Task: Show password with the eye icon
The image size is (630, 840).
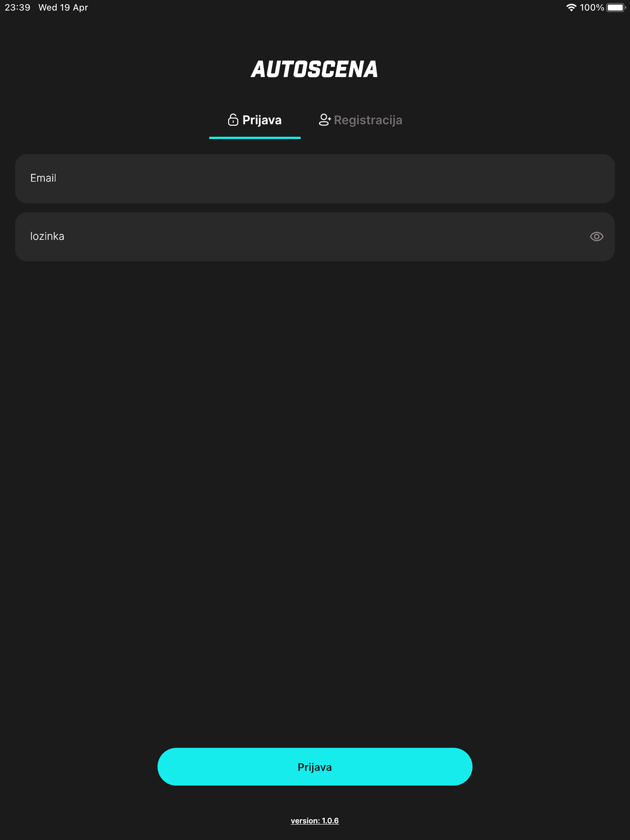Action: pos(596,236)
